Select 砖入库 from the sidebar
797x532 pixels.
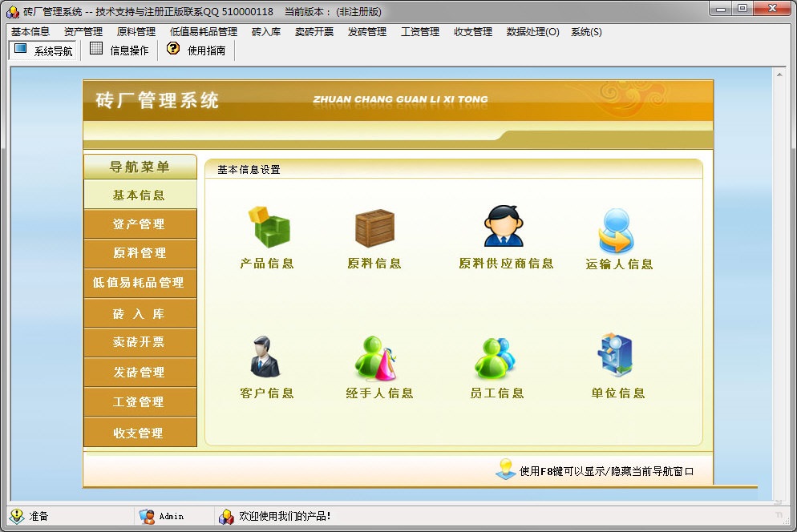pyautogui.click(x=140, y=313)
